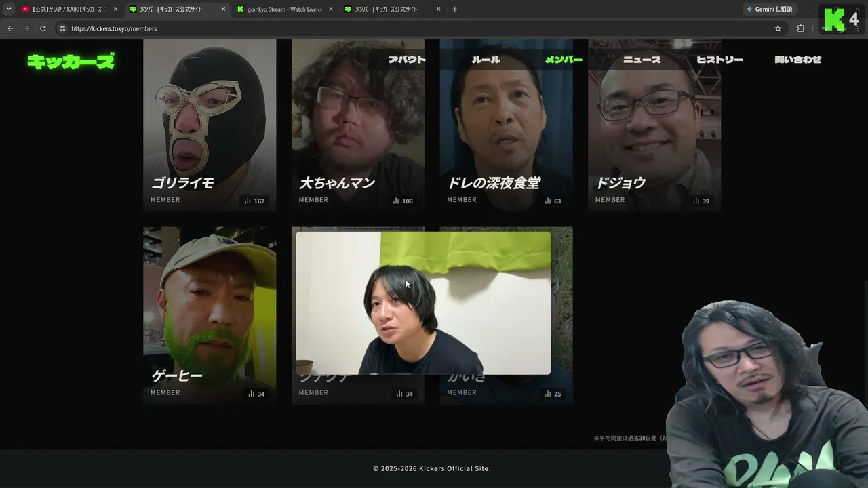Open a new browser tab
The width and height of the screenshot is (868, 488).
pos(454,9)
